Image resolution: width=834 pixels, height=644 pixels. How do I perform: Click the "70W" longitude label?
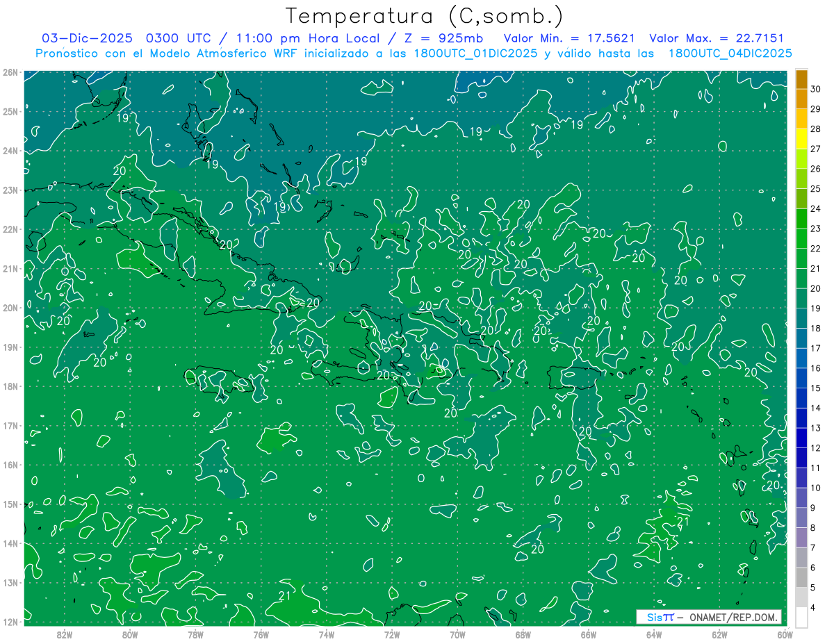point(457,634)
